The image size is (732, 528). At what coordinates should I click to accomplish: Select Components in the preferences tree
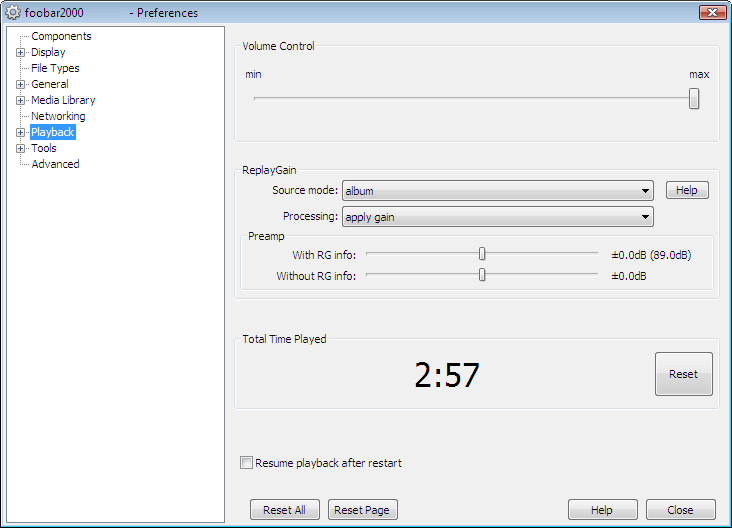point(61,36)
